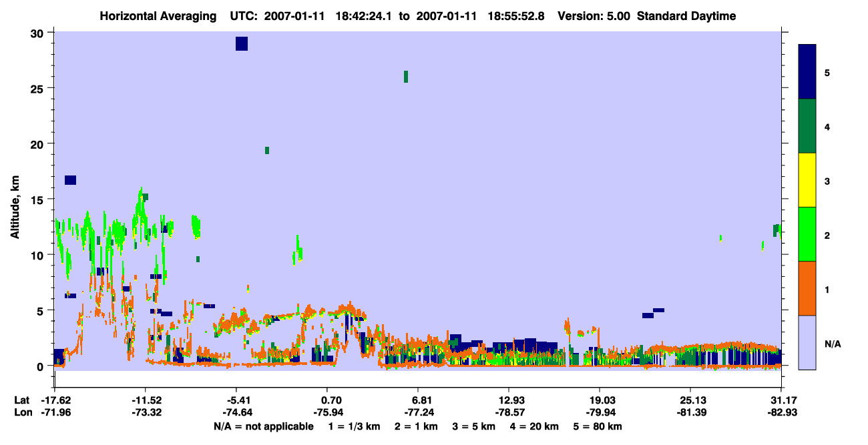The height and width of the screenshot is (445, 868).
Task: Click the longitude value -81.39
Action: coord(692,413)
